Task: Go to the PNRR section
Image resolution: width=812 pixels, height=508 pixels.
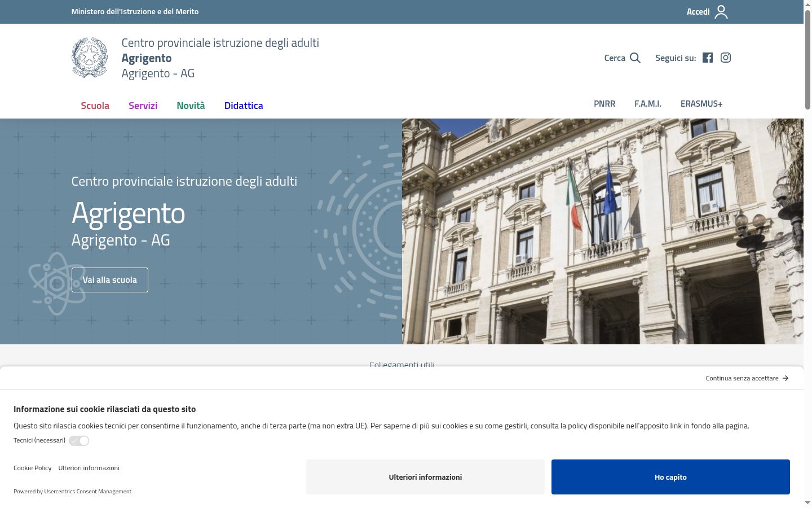Action: (x=604, y=104)
